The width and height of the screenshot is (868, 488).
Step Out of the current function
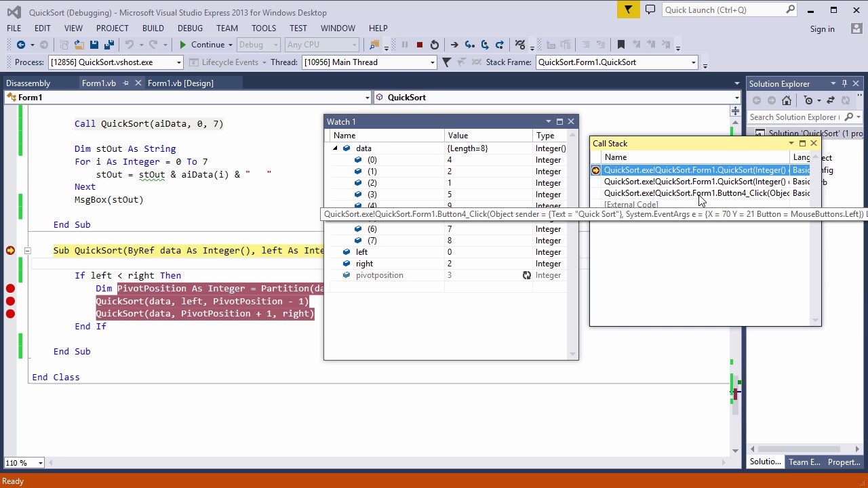click(499, 45)
